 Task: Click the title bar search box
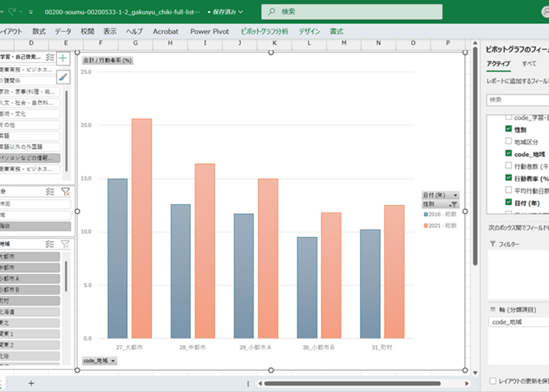pos(352,11)
